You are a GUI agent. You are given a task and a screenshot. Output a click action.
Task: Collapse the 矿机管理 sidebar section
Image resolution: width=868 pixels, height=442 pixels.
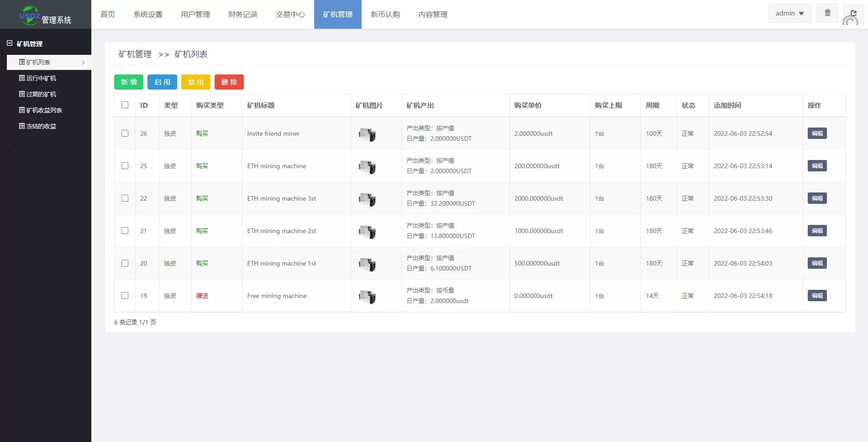click(x=10, y=43)
